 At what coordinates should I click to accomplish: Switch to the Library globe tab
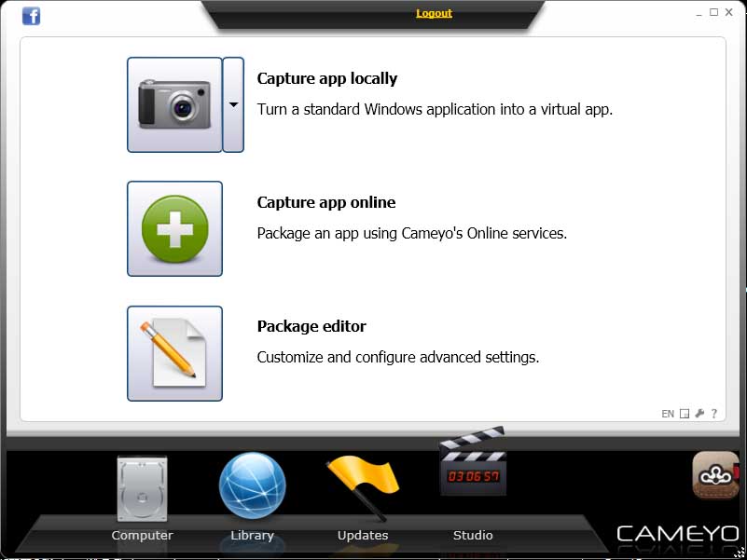pyautogui.click(x=253, y=498)
